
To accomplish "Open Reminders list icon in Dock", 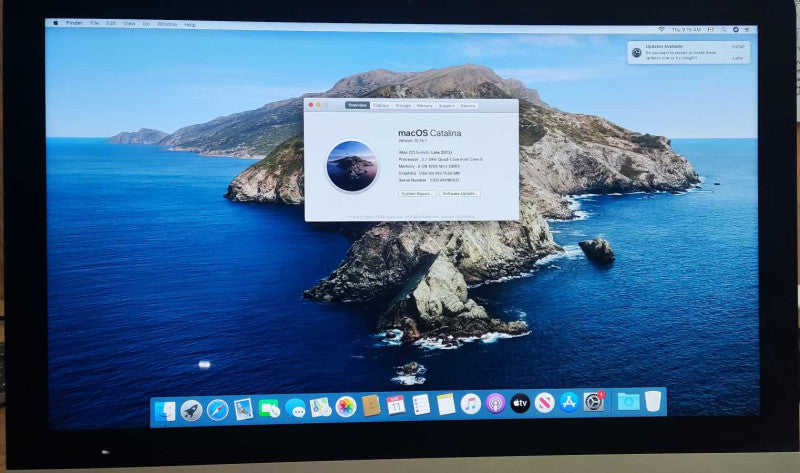I will pyautogui.click(x=421, y=405).
